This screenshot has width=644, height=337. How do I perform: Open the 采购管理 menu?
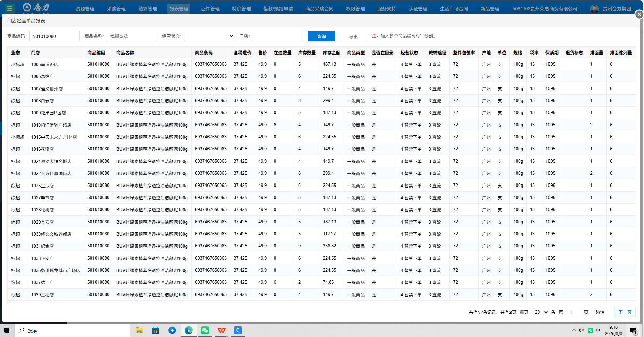click(x=116, y=9)
